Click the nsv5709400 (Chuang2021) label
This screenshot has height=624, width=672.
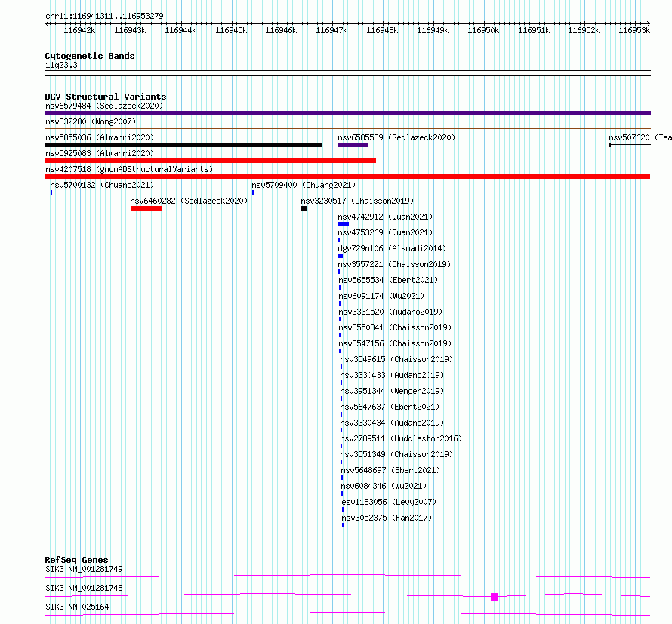[x=304, y=185]
